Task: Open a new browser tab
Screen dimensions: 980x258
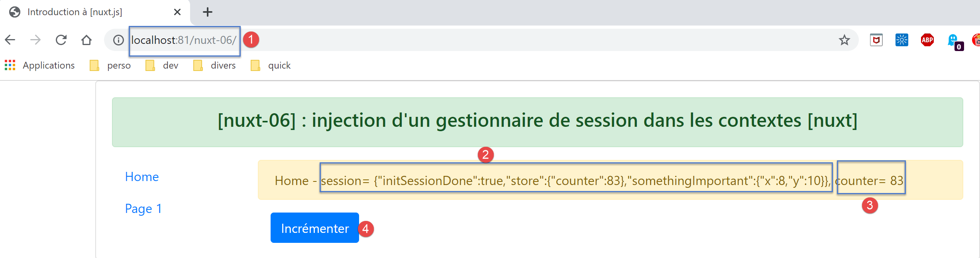Action: pyautogui.click(x=208, y=12)
